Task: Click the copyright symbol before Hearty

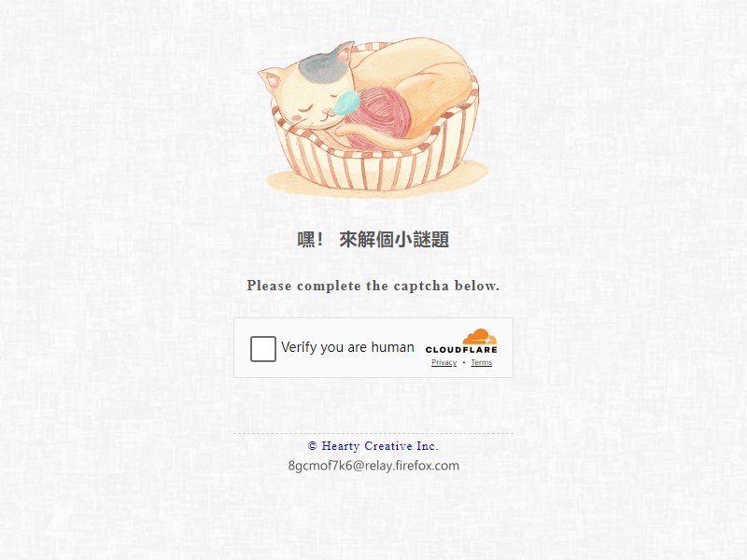Action: [313, 446]
